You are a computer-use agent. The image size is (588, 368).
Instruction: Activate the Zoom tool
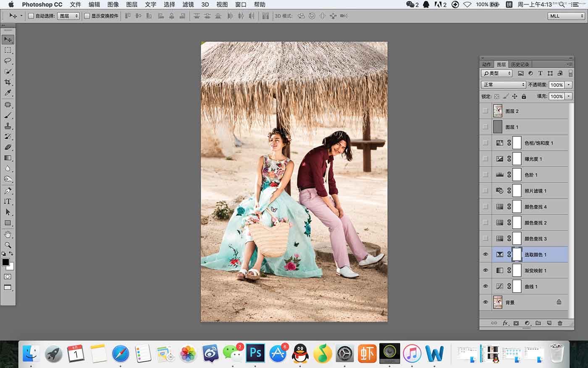8,245
